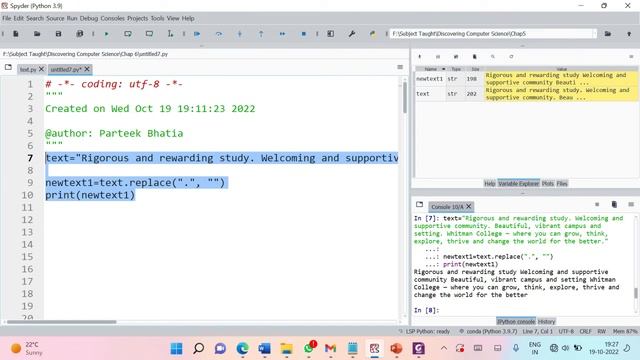Close Console 10/A tab
Screen dimensions: 640x360
click(x=469, y=207)
